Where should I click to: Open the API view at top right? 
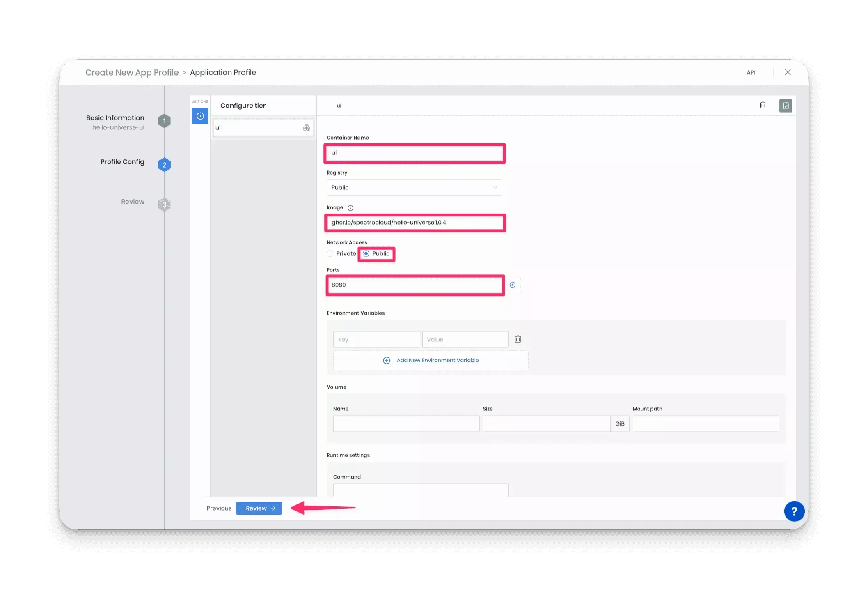[751, 72]
